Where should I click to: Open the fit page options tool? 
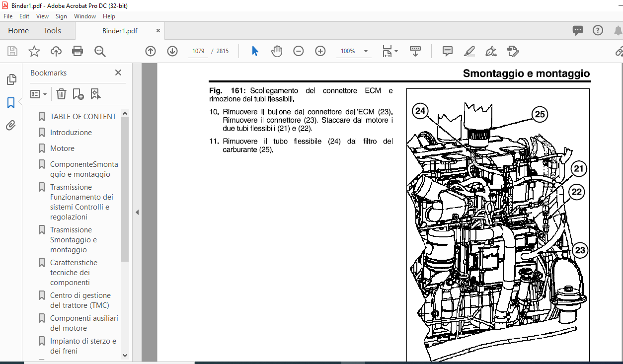point(387,51)
